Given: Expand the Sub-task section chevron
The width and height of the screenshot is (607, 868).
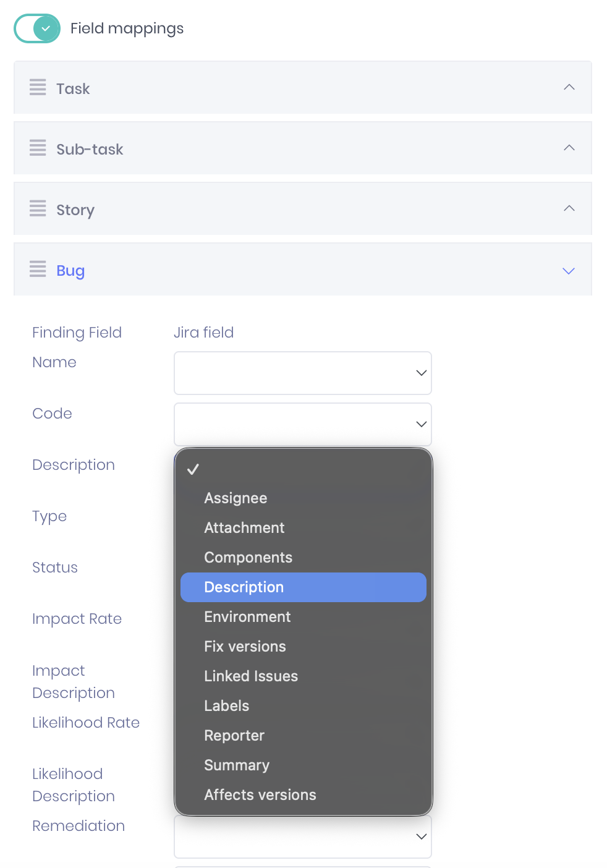Looking at the screenshot, I should 569,148.
